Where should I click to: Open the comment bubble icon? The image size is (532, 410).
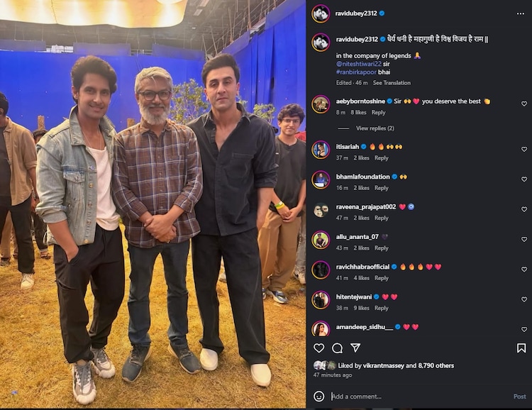(337, 348)
